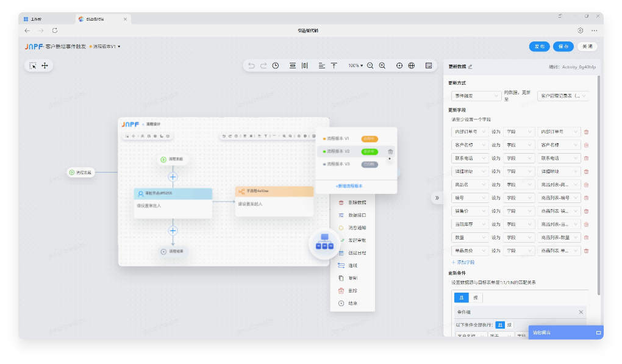The image size is (622, 364).
Task: Open the browser more options dots
Action: (x=594, y=30)
